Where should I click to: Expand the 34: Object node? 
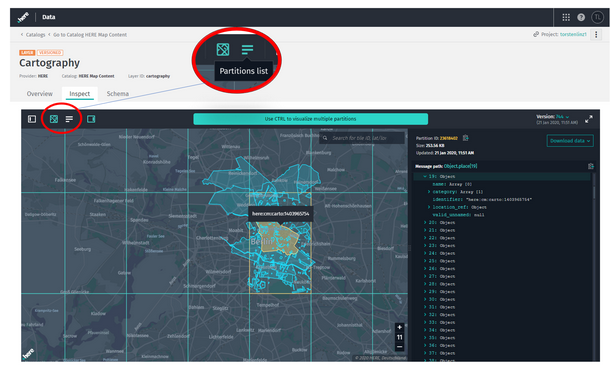[x=425, y=330]
